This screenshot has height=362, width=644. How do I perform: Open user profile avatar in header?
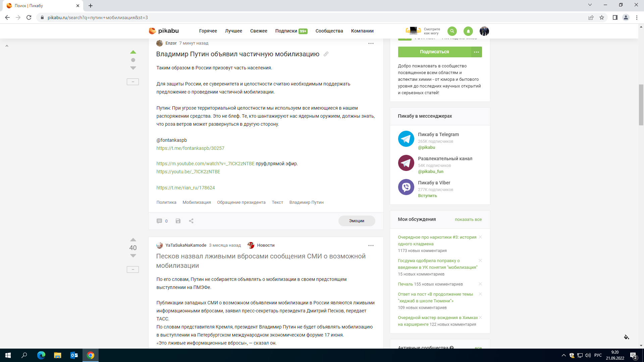(484, 31)
